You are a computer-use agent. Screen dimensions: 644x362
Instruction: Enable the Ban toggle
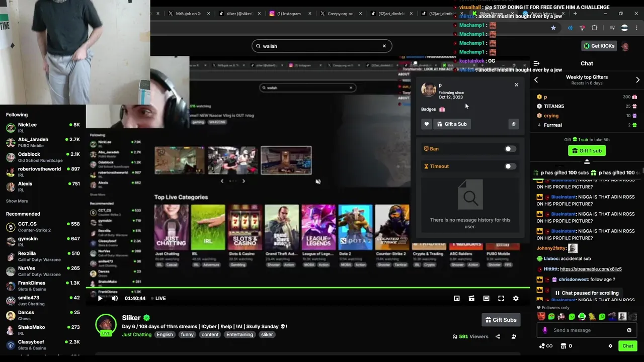510,149
